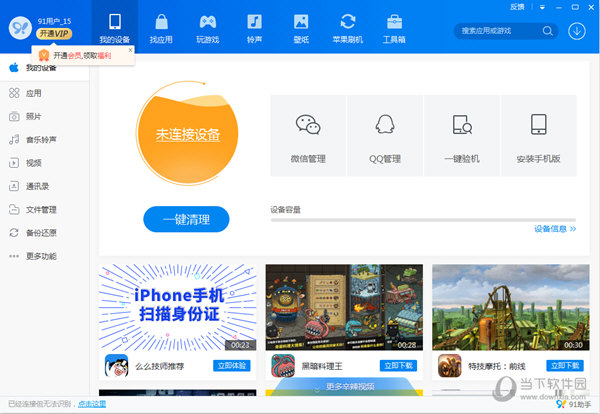This screenshot has height=414, width=600.
Task: Click the 91用户_15 username text
Action: [x=54, y=21]
